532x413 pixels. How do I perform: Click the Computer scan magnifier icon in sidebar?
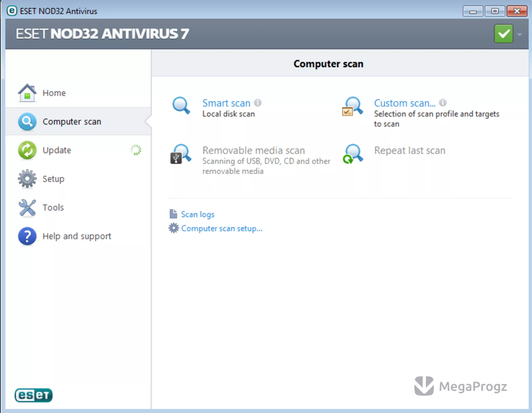click(27, 121)
